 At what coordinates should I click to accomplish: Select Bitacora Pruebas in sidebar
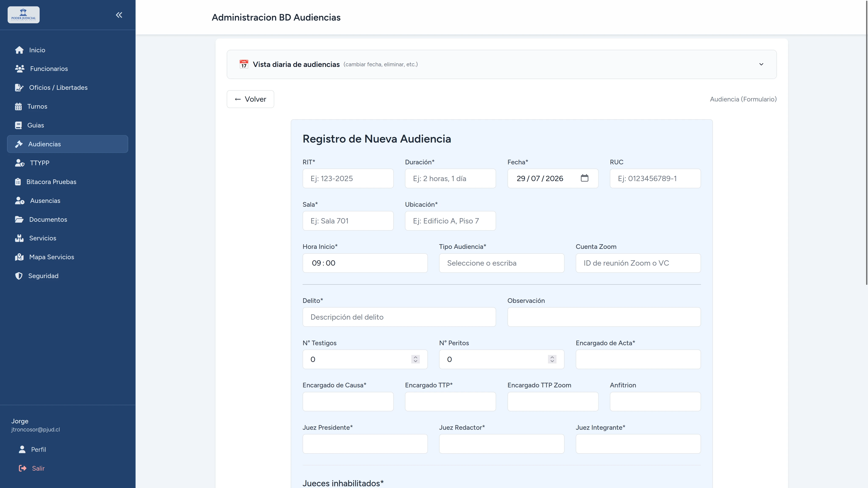coord(67,182)
